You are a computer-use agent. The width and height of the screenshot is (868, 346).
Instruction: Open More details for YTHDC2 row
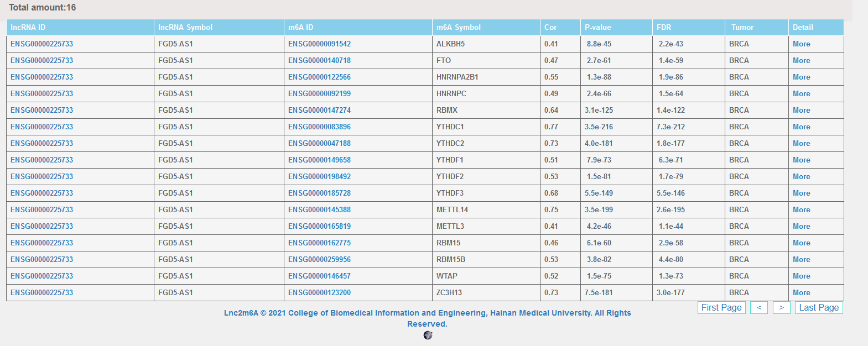coord(801,143)
